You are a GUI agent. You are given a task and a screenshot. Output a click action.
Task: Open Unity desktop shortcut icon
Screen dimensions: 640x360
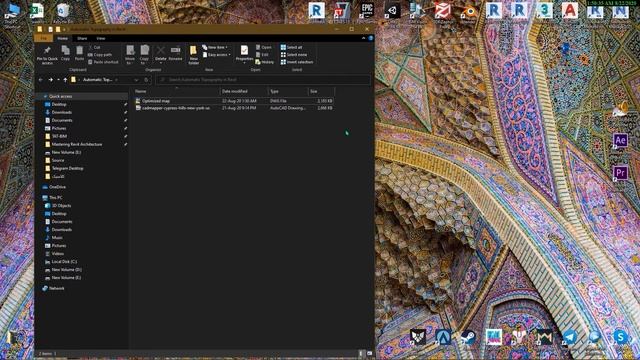(x=392, y=11)
